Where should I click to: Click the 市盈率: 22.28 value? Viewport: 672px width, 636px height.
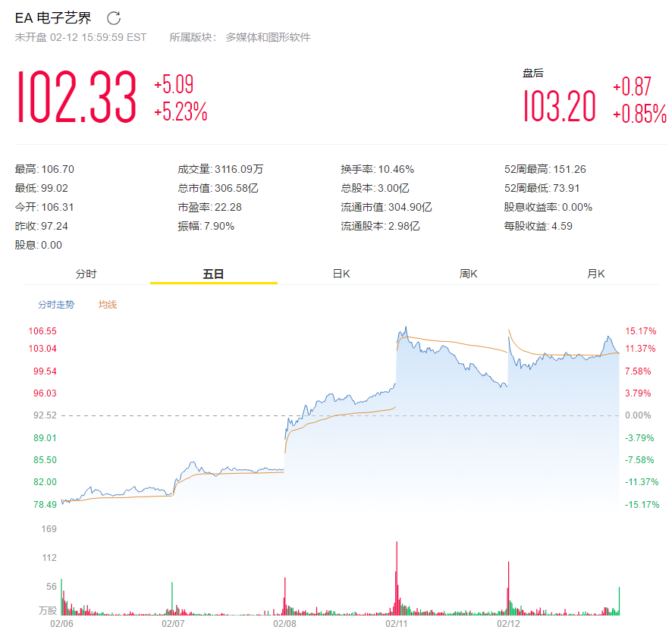tap(210, 207)
